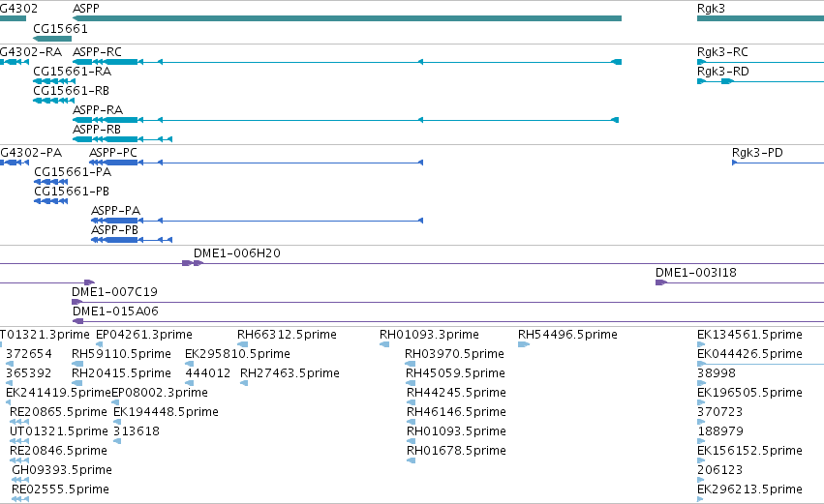This screenshot has width=824, height=504.
Task: Select EST UT01321.5prime
Action: click(x=59, y=431)
